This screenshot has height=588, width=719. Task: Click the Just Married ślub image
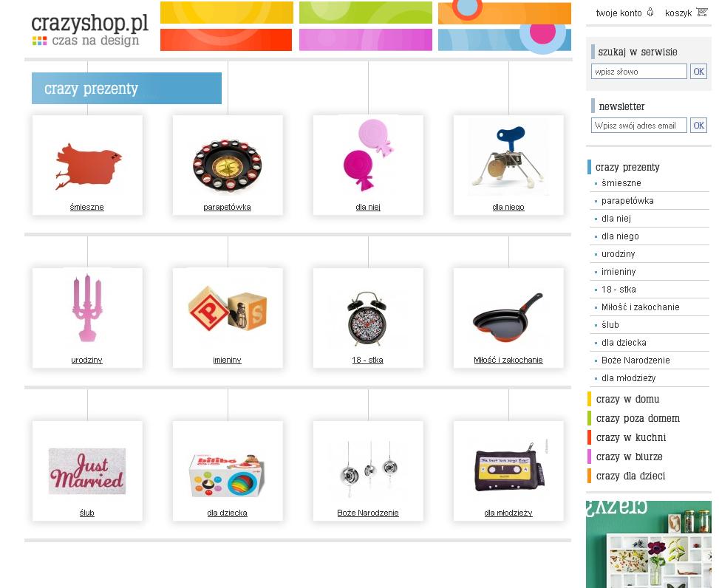click(x=87, y=471)
